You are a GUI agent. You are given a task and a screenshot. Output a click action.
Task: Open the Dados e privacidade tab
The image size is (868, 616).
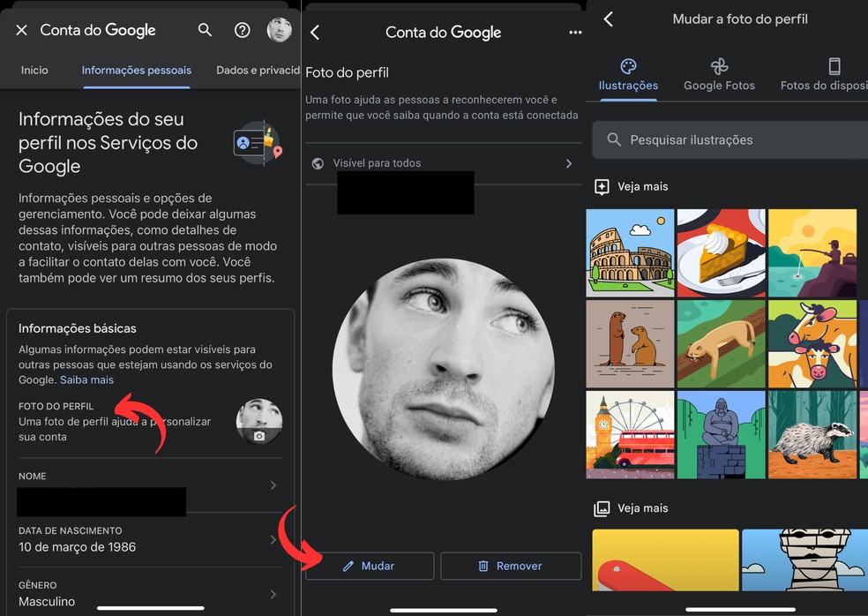258,70
